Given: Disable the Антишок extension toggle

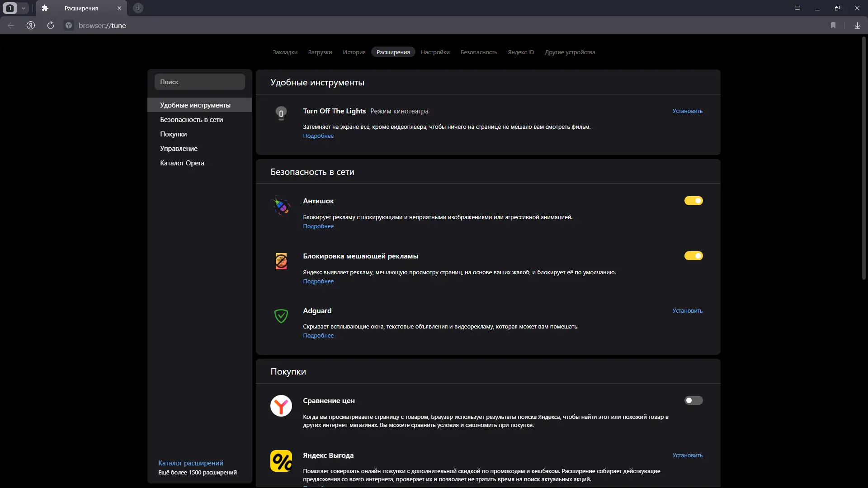Looking at the screenshot, I should (x=693, y=201).
